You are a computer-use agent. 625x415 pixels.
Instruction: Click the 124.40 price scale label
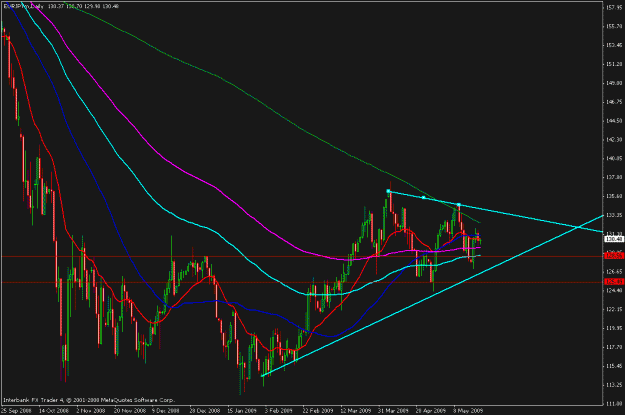pyautogui.click(x=614, y=291)
